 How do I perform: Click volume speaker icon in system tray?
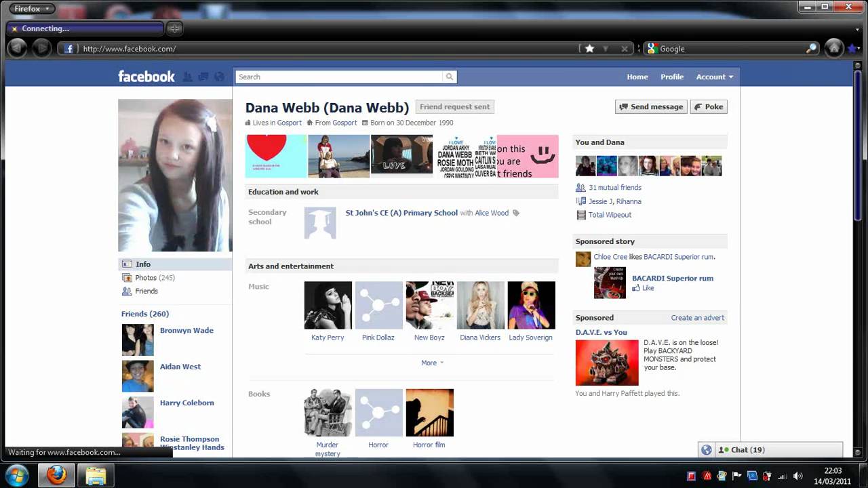pyautogui.click(x=798, y=476)
